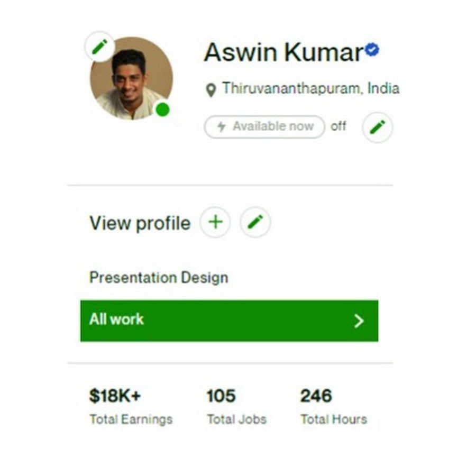Click the blue verified badge next to the name
Viewport: 476px width, 476px height.
(x=372, y=50)
